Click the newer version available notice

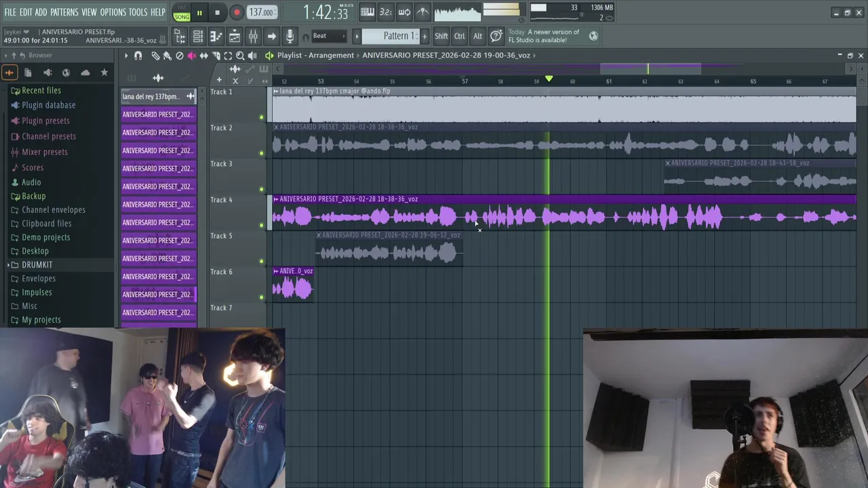[x=544, y=36]
